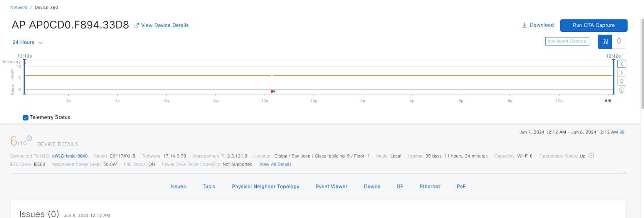This screenshot has width=644, height=218.
Task: Switch to the location map view
Action: 619,42
